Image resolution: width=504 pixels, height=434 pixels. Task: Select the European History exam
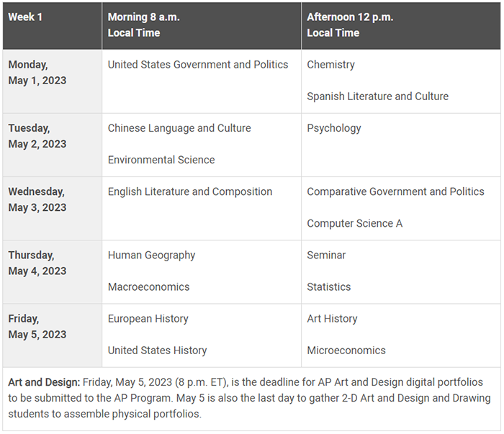pos(148,318)
